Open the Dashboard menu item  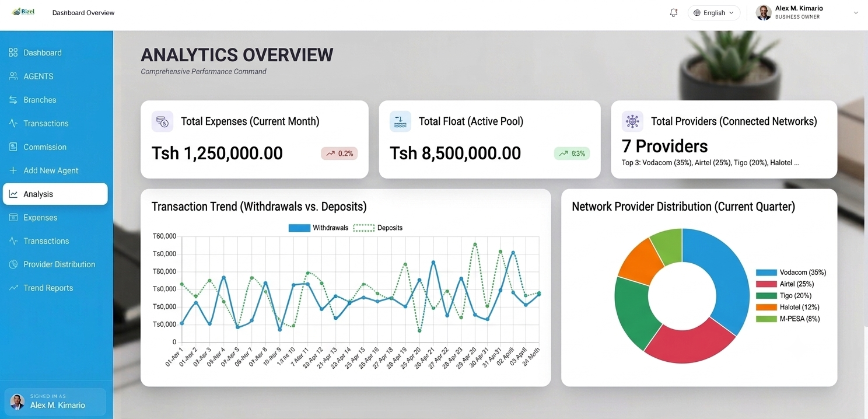click(55, 53)
